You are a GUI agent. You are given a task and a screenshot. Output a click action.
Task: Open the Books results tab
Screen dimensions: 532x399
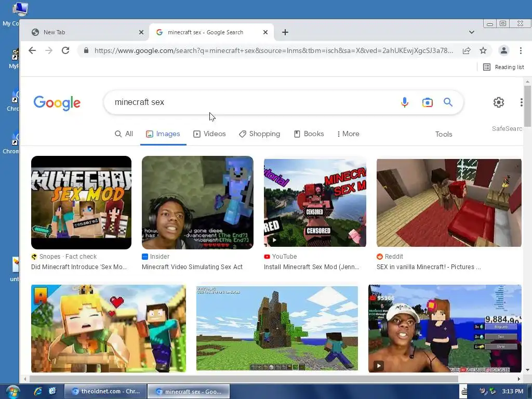pos(309,134)
